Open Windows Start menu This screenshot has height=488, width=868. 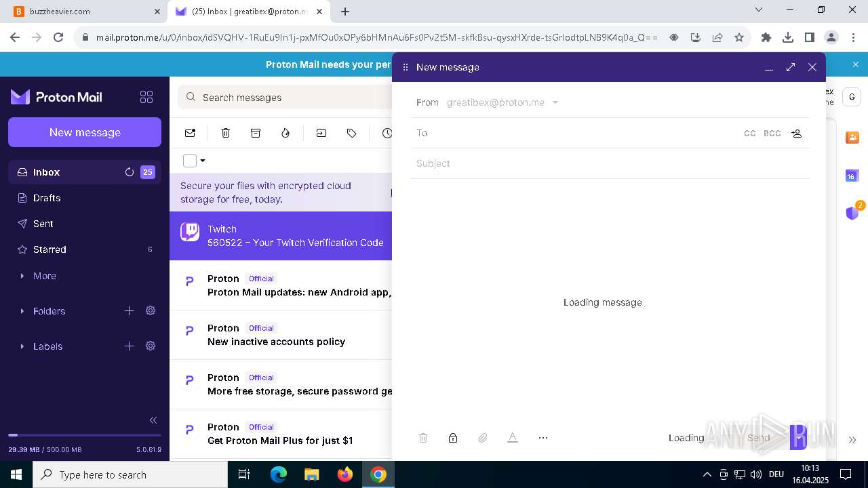[16, 474]
